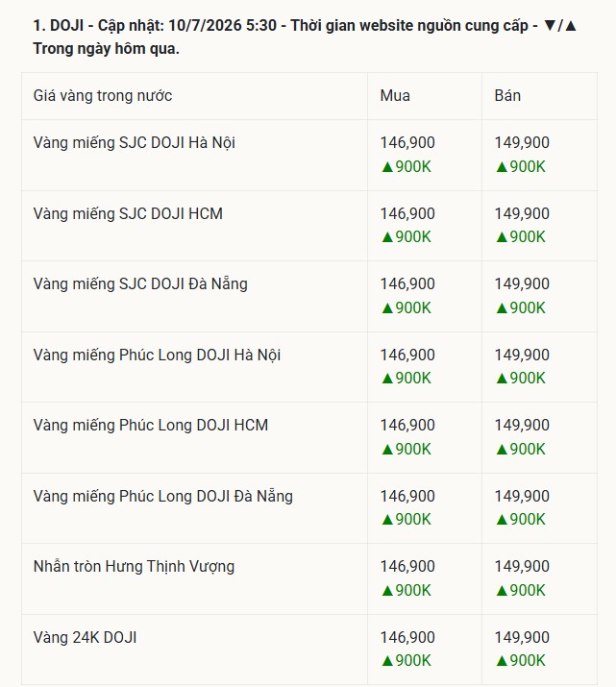The height and width of the screenshot is (687, 616).
Task: Click the up arrow in SJC DOJI Hà Nội Mua
Action: (387, 167)
